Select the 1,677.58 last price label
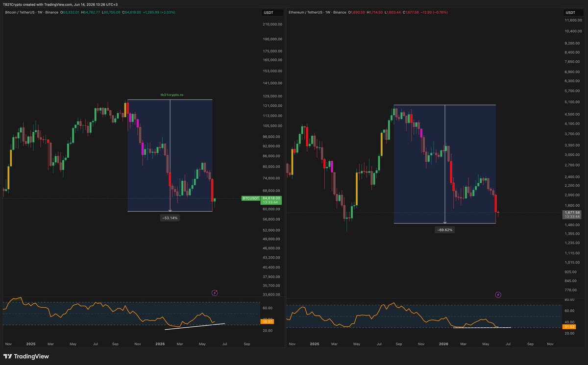 point(572,213)
